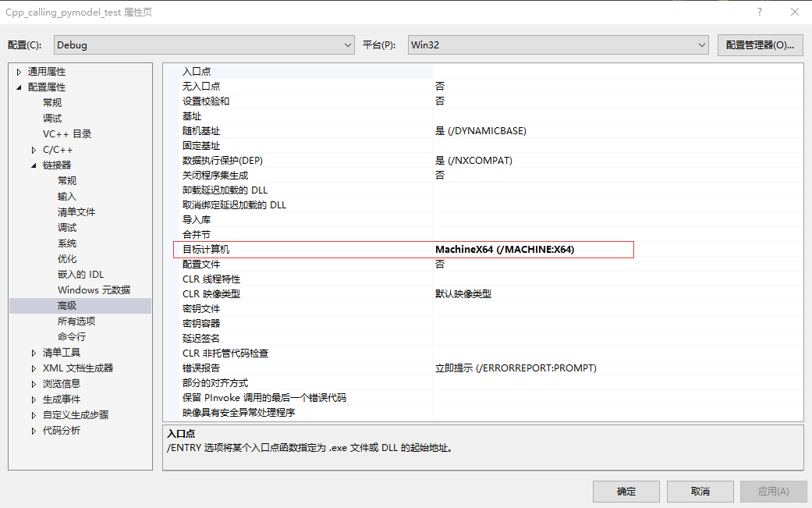Expand the 生成事件 tree node

click(x=34, y=400)
